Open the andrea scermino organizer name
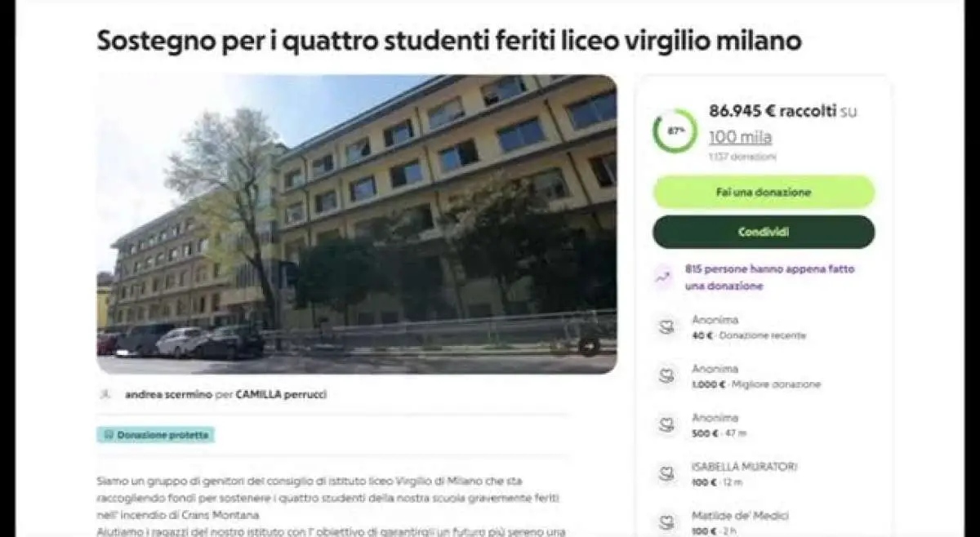Screen dimensions: 980x537 pyautogui.click(x=168, y=394)
